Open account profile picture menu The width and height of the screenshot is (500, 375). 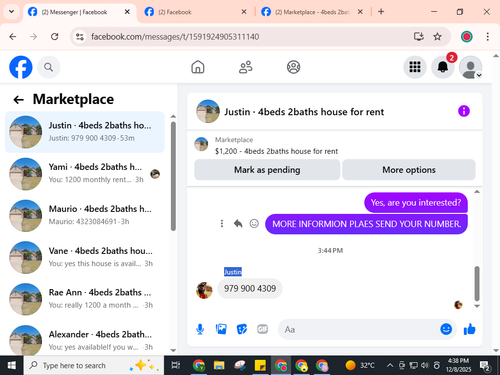[x=470, y=67]
